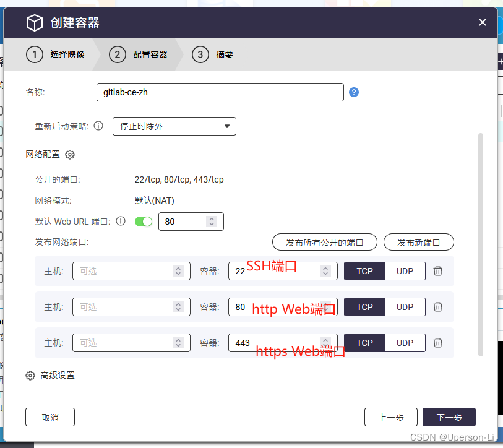
Task: Adjust default Web URL port stepper
Action: click(212, 222)
